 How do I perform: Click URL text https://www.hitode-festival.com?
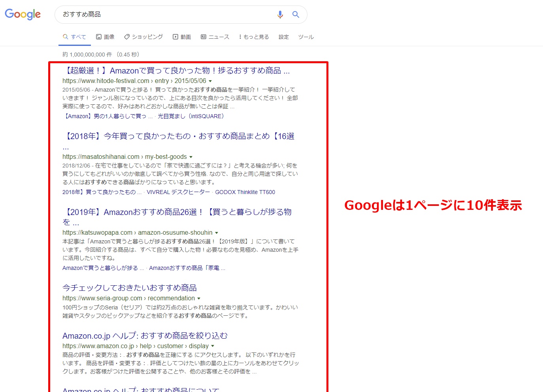coord(106,81)
